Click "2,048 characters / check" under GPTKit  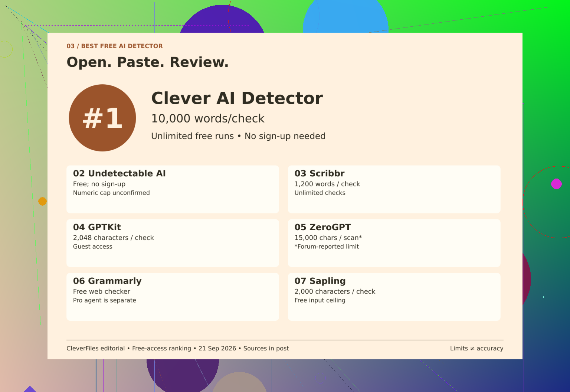[114, 238]
